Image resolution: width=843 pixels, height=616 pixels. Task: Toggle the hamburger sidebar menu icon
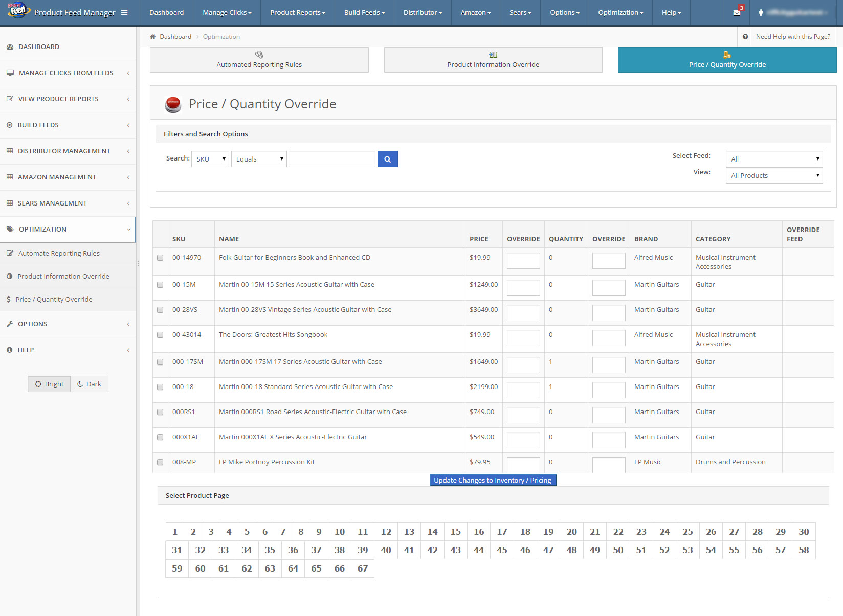124,12
